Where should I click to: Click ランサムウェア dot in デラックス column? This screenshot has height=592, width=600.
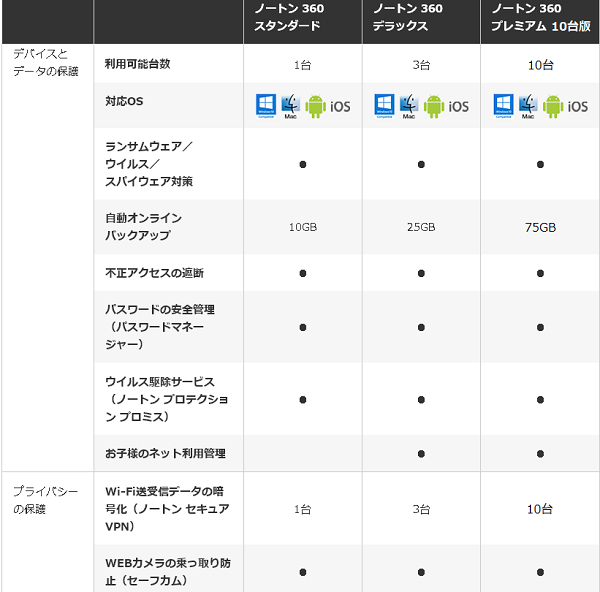(x=421, y=165)
